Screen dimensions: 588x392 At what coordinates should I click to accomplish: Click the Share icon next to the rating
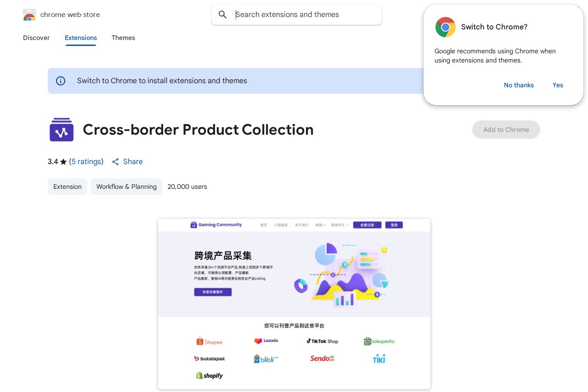[x=115, y=162]
